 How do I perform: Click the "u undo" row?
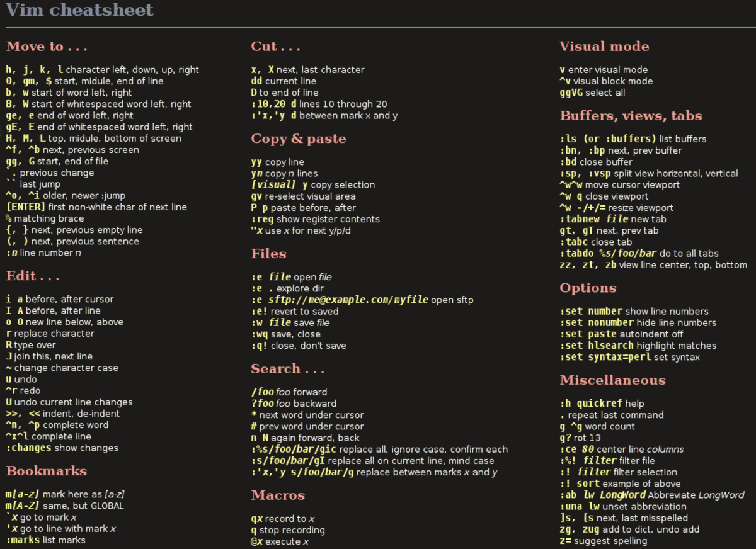coord(21,379)
